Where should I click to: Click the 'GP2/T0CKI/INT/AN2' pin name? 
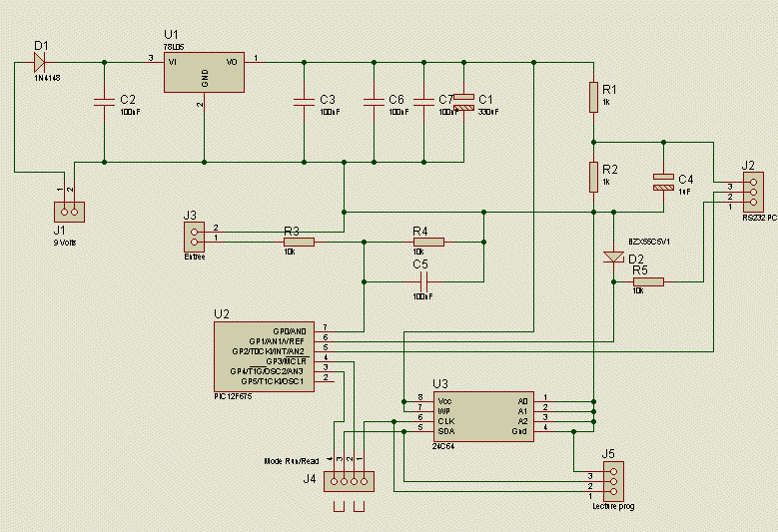[269, 351]
